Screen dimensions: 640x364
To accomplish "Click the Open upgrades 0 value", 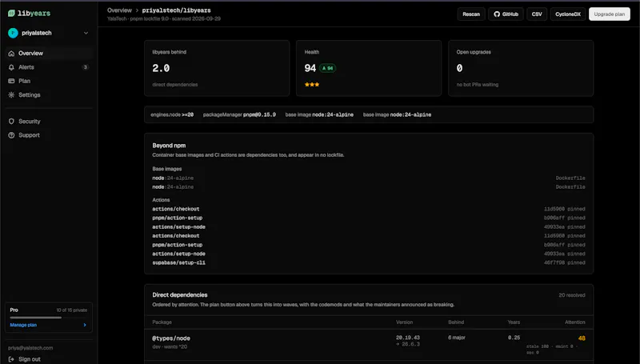I will [x=459, y=68].
